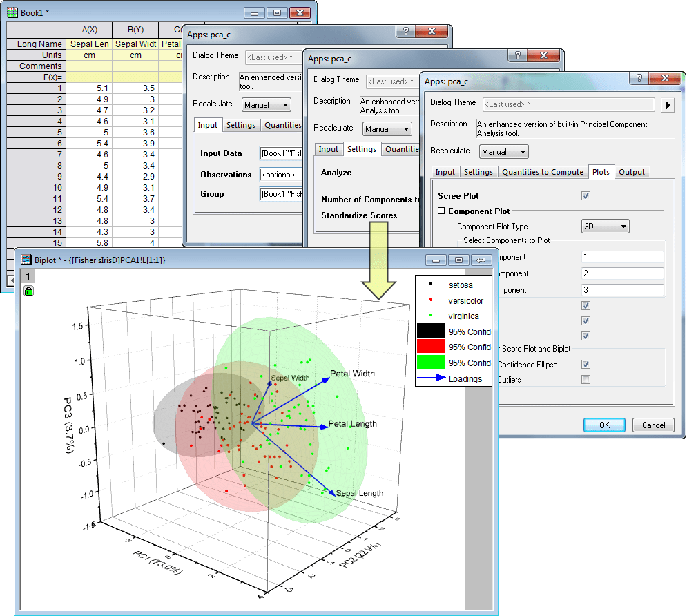This screenshot has width=687, height=616.
Task: Click PC3 (3.7%) axis title
Action: pos(69,425)
